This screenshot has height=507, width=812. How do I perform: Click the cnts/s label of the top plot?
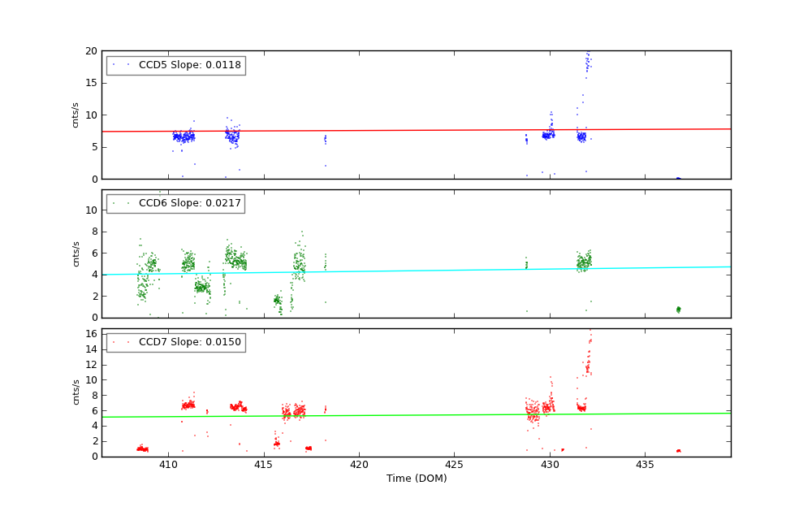[x=76, y=115]
